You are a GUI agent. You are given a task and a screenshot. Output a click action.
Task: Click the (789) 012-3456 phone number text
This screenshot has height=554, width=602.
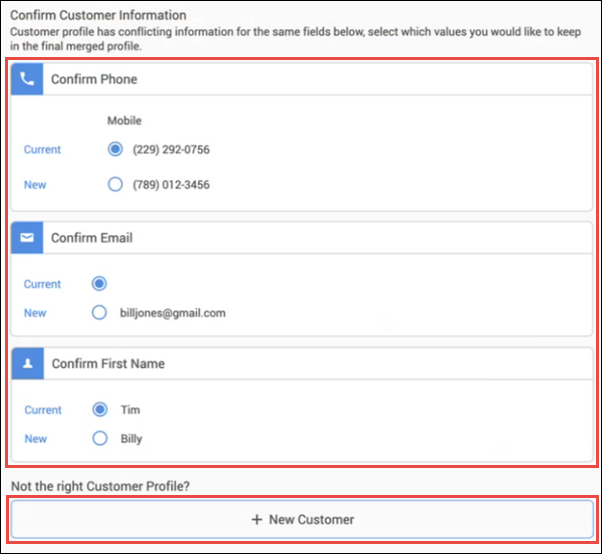click(x=171, y=185)
